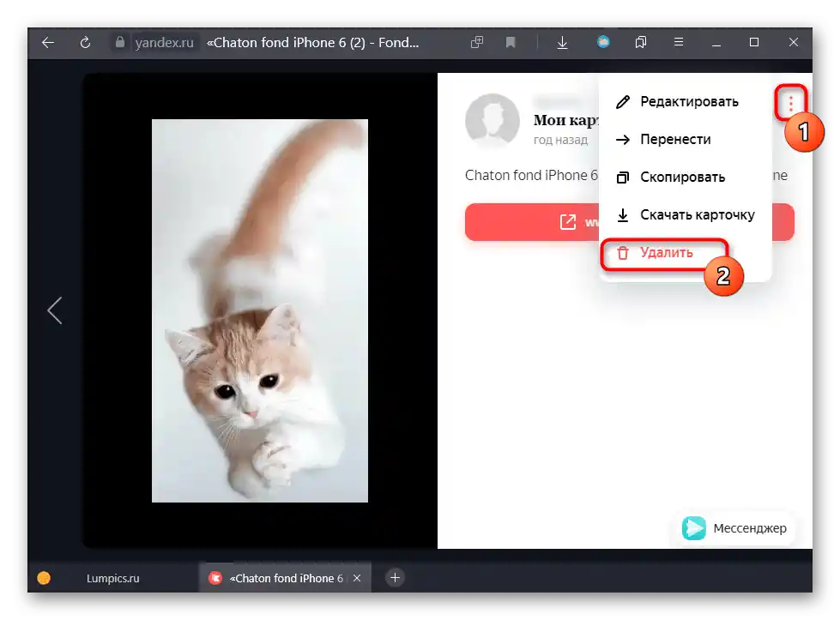Click the yandex.ru address field
Image resolution: width=840 pixels, height=620 pixels.
(x=165, y=42)
